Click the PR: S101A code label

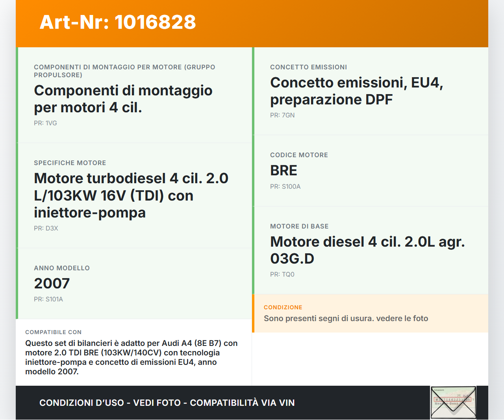pos(48,299)
